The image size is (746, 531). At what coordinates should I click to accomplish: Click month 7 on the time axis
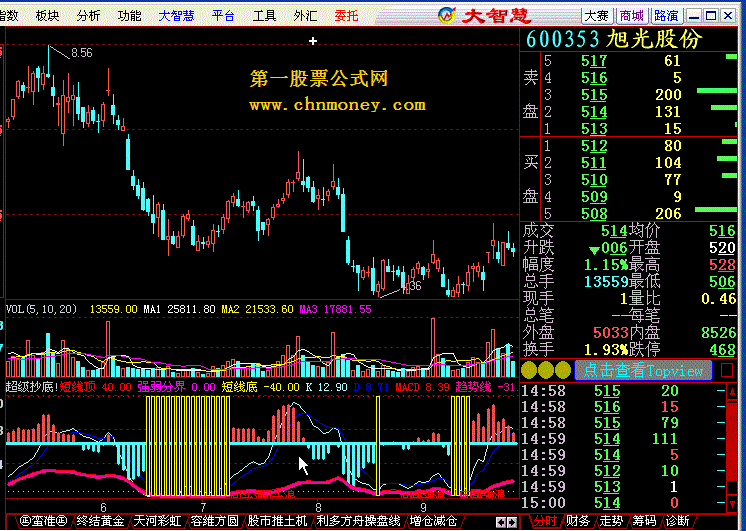click(x=203, y=507)
